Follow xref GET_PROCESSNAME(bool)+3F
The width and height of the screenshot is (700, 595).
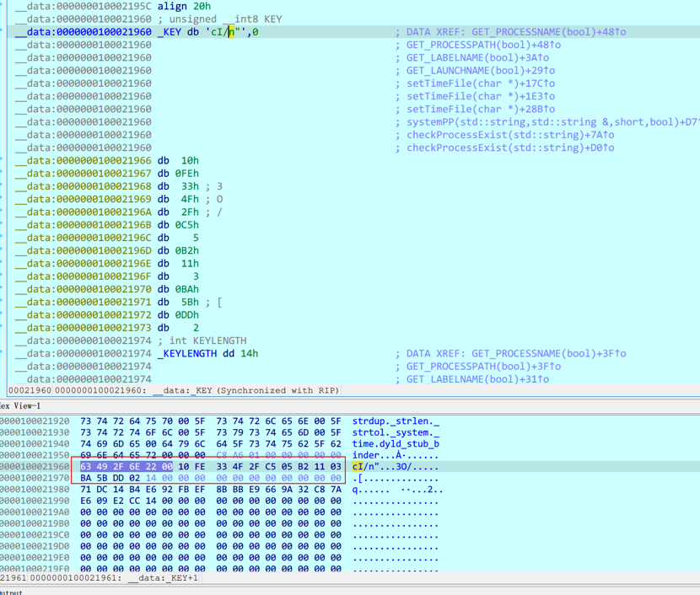click(549, 354)
